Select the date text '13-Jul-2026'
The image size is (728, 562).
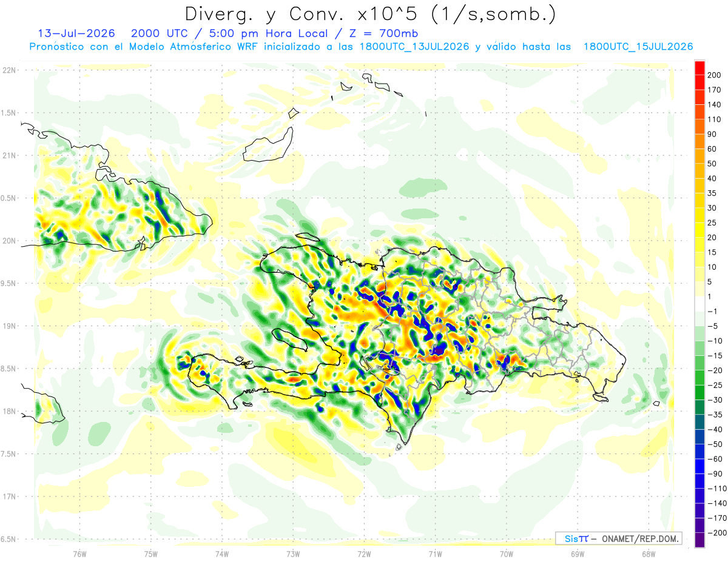pyautogui.click(x=76, y=33)
